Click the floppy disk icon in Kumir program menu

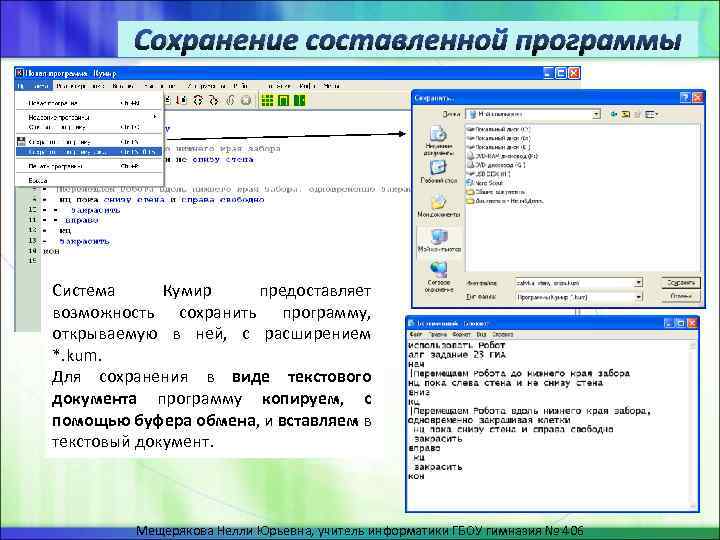21,141
